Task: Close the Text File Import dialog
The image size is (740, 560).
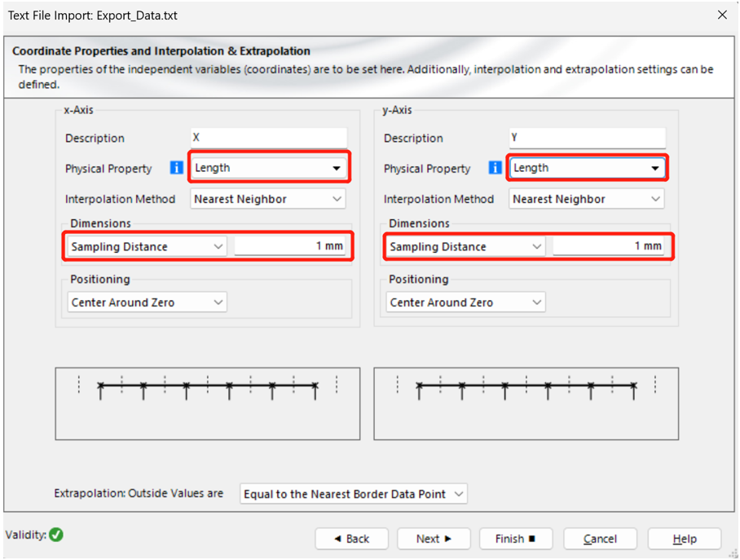Action: (722, 15)
